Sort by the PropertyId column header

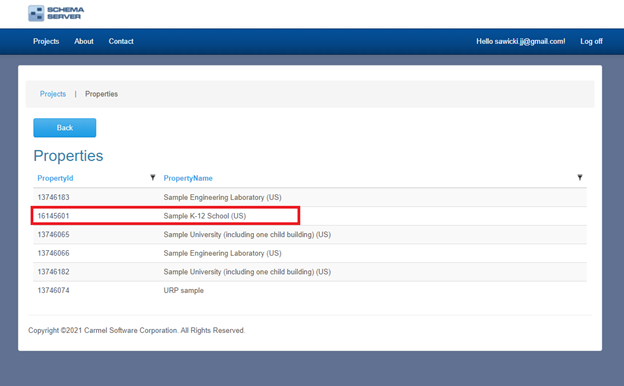[55, 178]
